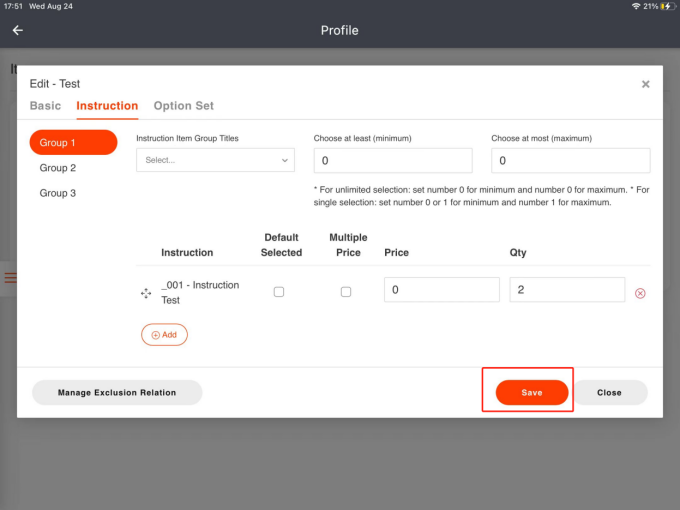Remove the _001 instruction row with red X
The width and height of the screenshot is (680, 510).
pos(641,293)
